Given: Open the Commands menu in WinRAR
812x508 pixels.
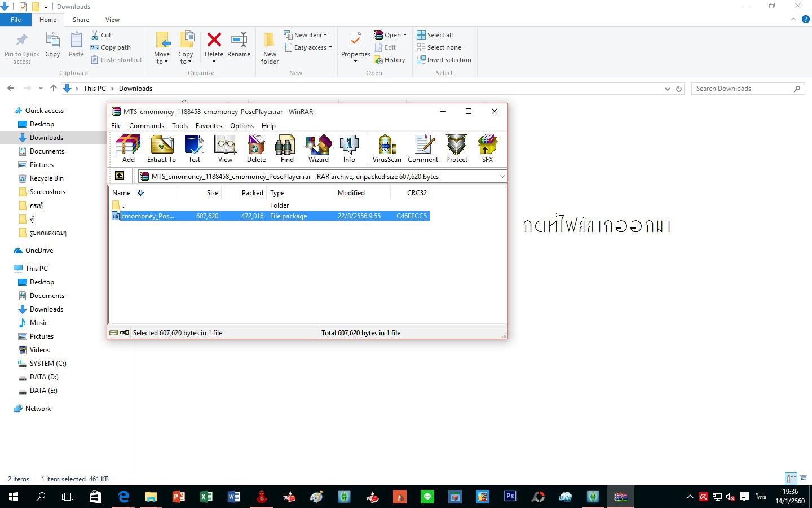Looking at the screenshot, I should click(x=147, y=126).
